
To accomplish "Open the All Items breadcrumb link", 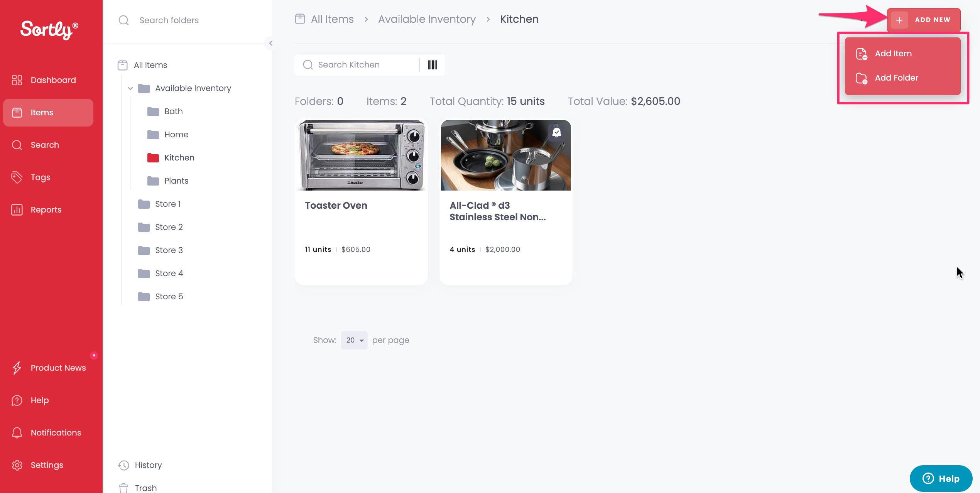I will click(331, 19).
